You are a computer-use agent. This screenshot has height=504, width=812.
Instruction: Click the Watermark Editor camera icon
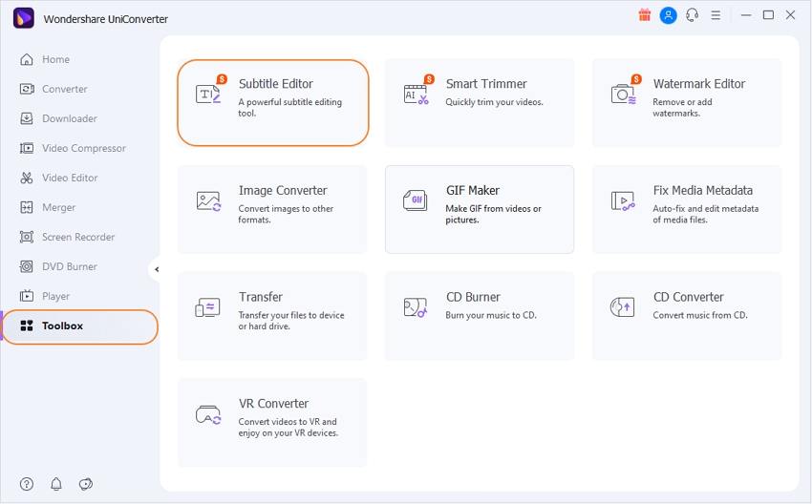point(624,94)
